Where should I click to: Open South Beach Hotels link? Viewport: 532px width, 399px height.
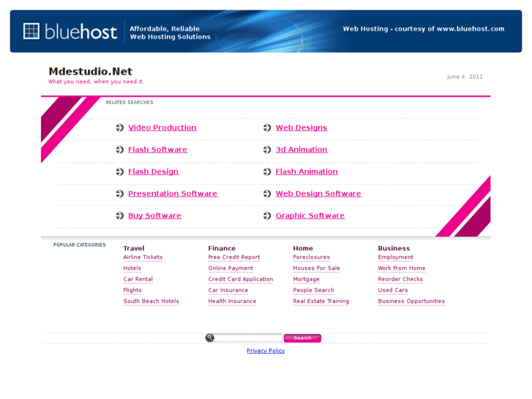(151, 301)
